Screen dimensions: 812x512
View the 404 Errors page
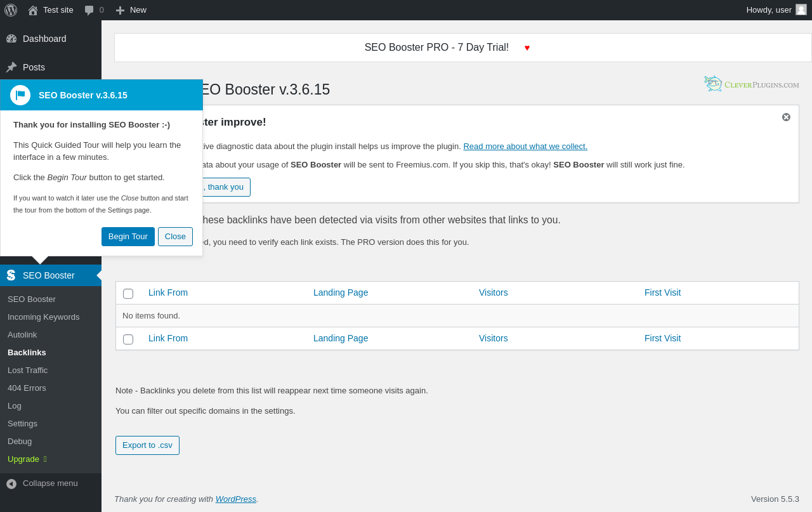pyautogui.click(x=27, y=388)
